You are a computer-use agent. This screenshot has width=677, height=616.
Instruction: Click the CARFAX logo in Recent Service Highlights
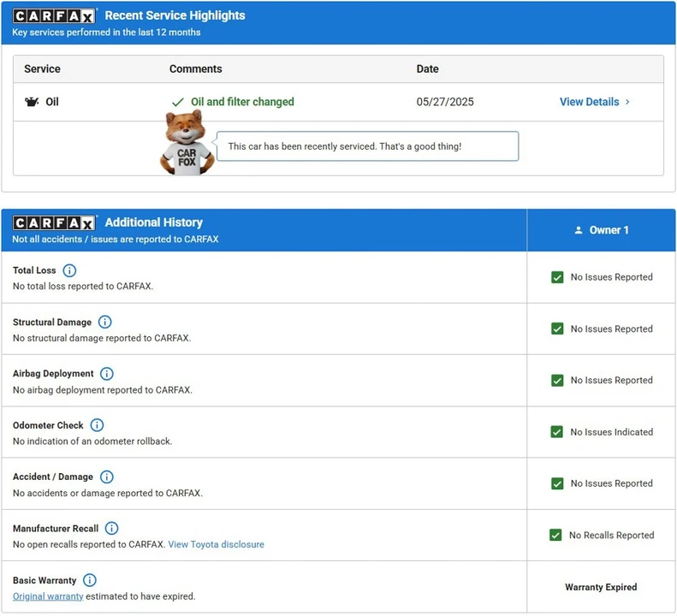54,16
